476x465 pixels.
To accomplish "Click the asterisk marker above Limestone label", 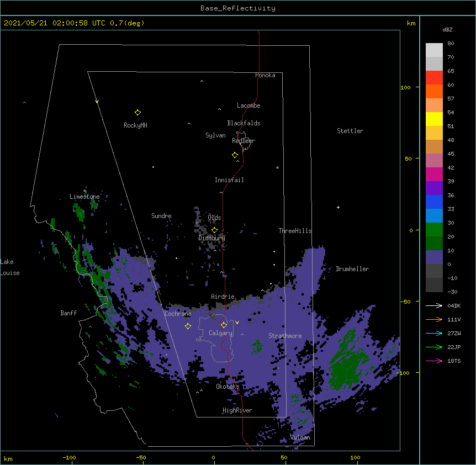I will pos(84,191).
